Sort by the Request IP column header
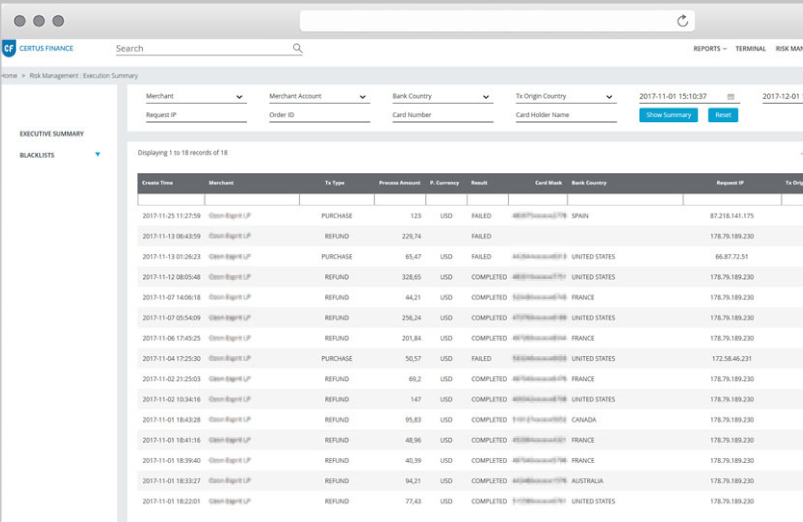Image resolution: width=803 pixels, height=522 pixels. click(x=730, y=183)
